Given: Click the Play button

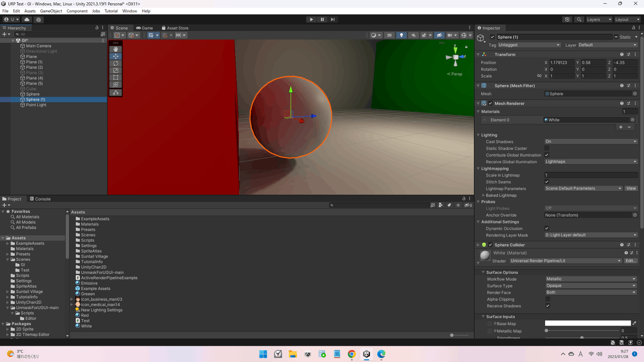Looking at the screenshot, I should tap(311, 19).
